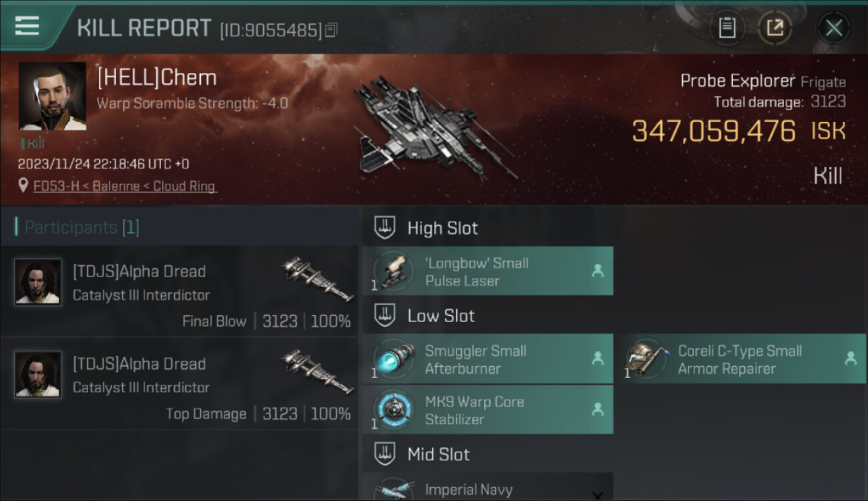Copy the kill report ID icon

(332, 30)
